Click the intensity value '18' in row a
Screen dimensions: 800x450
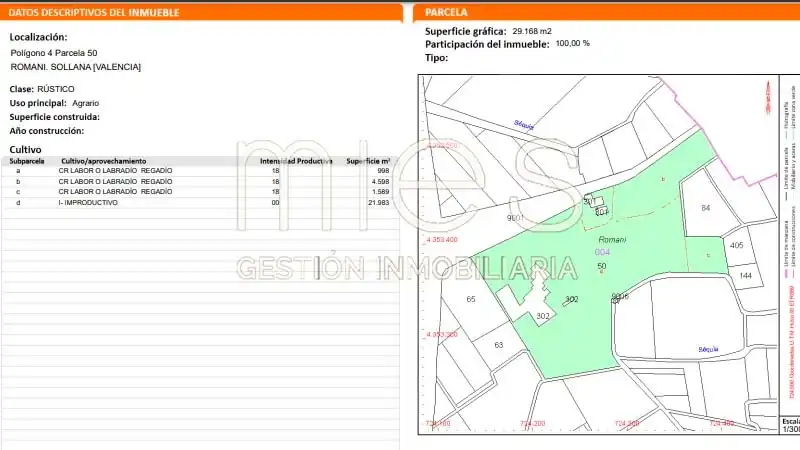(x=276, y=171)
